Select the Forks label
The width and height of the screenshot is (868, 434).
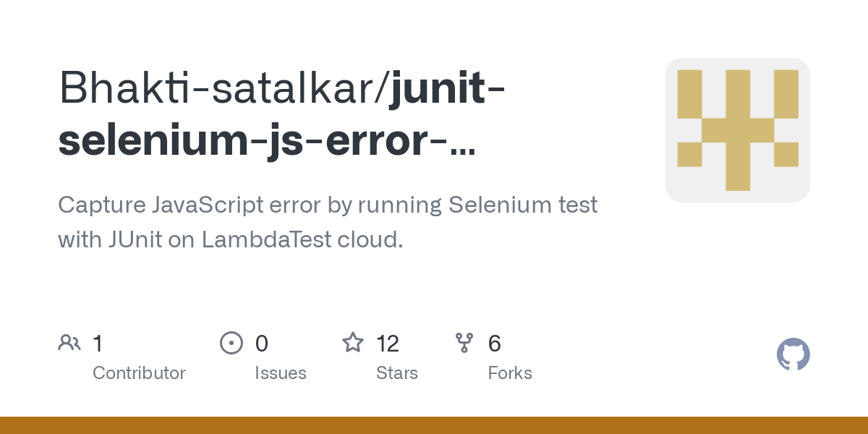click(510, 373)
